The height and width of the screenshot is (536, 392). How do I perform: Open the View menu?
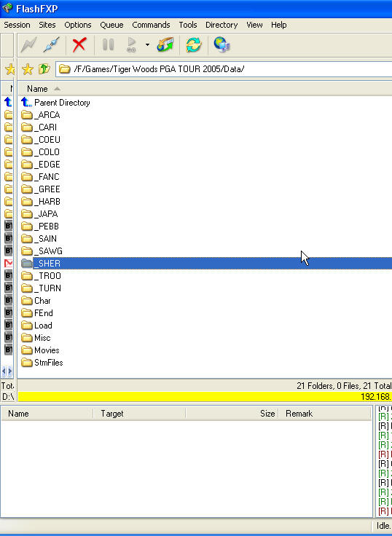pyautogui.click(x=254, y=25)
